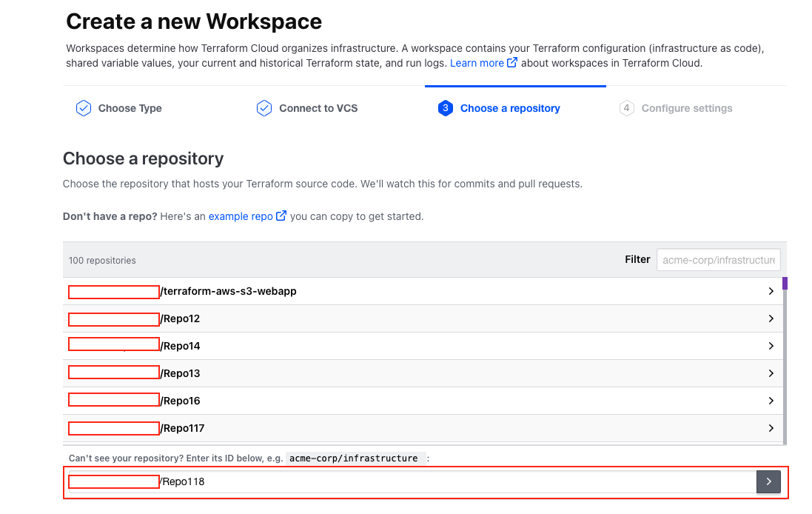Expand the terraform-aws-s3-webapp row chevron

pyautogui.click(x=771, y=291)
